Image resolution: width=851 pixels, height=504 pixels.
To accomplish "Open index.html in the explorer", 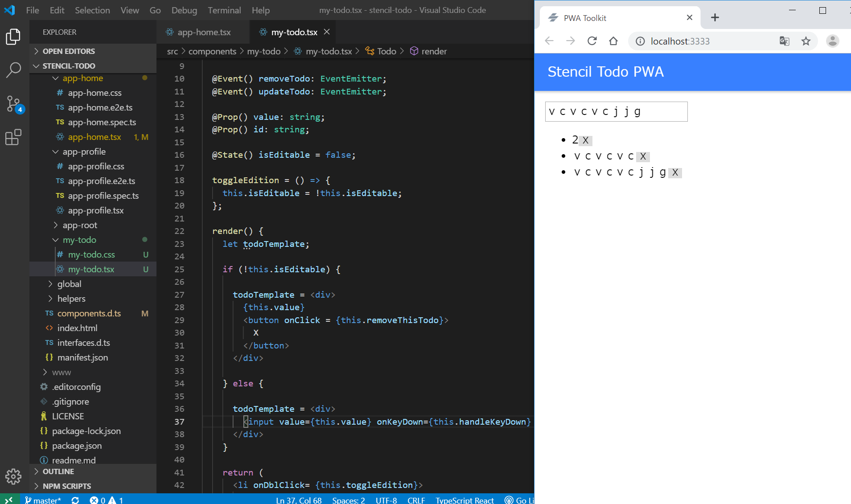I will (x=77, y=328).
